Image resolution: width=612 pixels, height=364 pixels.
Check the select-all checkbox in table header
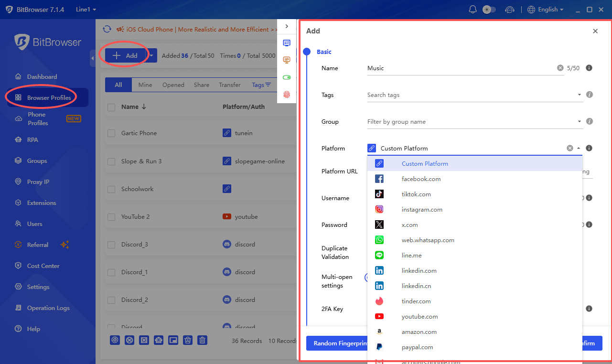pyautogui.click(x=111, y=107)
